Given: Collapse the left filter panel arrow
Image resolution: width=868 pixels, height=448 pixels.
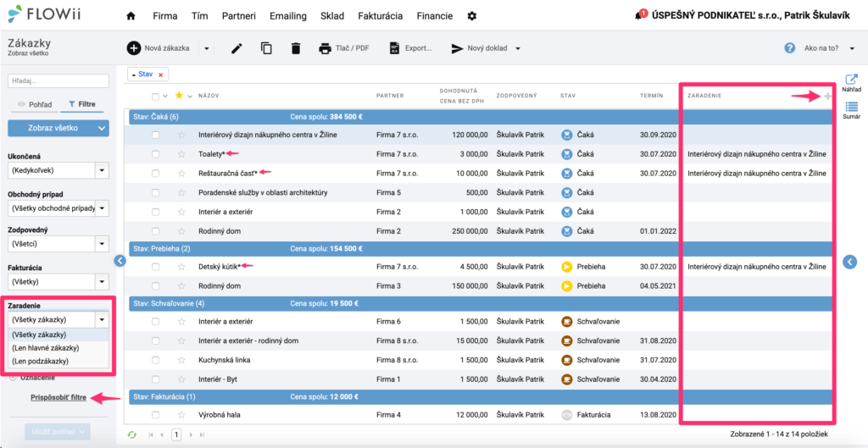Looking at the screenshot, I should click(119, 261).
